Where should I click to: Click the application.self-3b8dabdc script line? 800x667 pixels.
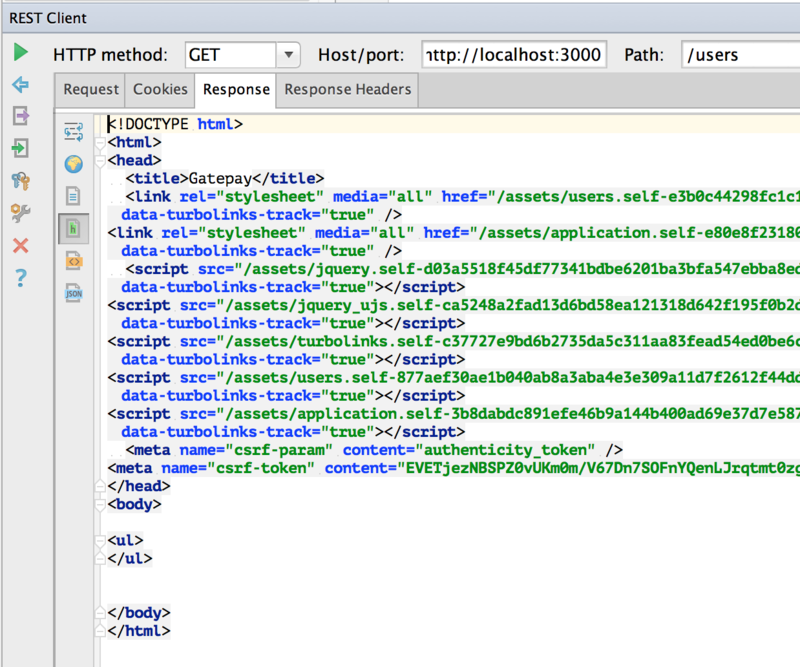point(454,414)
